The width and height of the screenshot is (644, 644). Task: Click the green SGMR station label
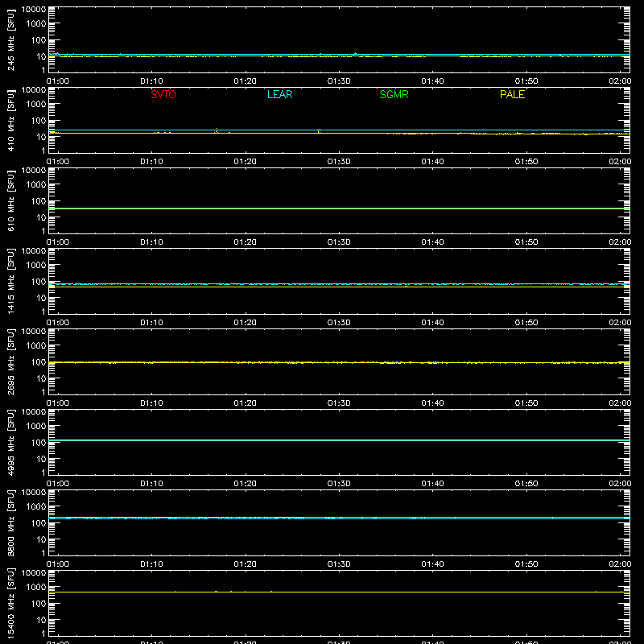click(x=394, y=94)
